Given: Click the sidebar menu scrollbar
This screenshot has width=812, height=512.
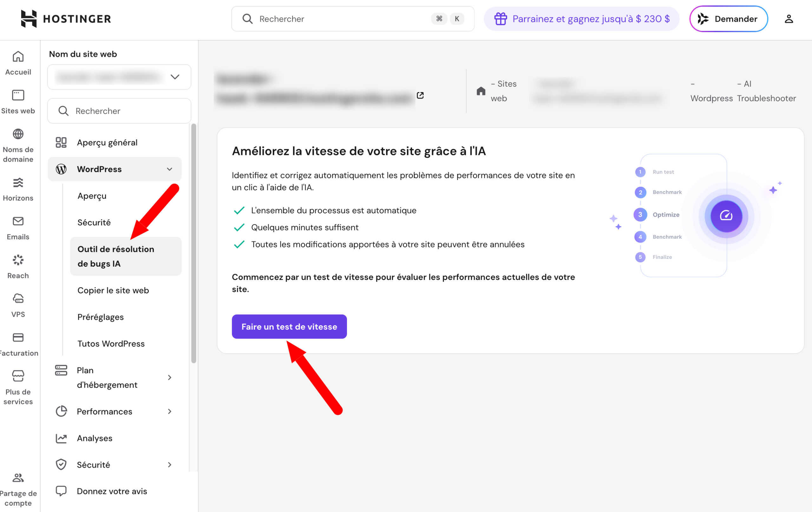Looking at the screenshot, I should pyautogui.click(x=193, y=243).
